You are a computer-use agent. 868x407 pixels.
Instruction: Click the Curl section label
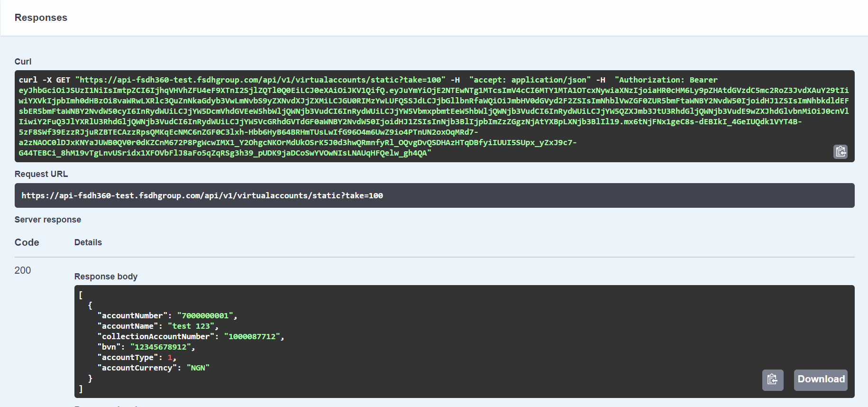(x=23, y=62)
